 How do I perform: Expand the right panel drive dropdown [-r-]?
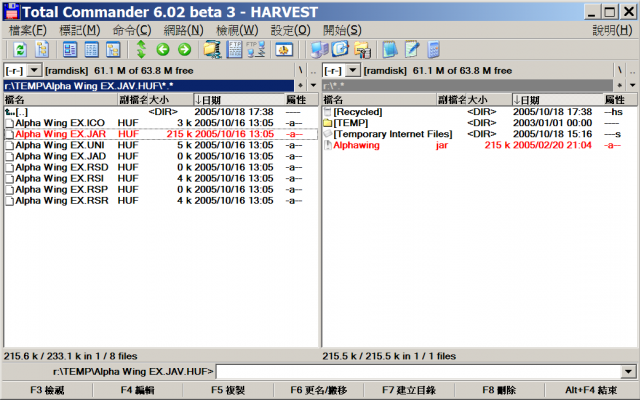353,71
